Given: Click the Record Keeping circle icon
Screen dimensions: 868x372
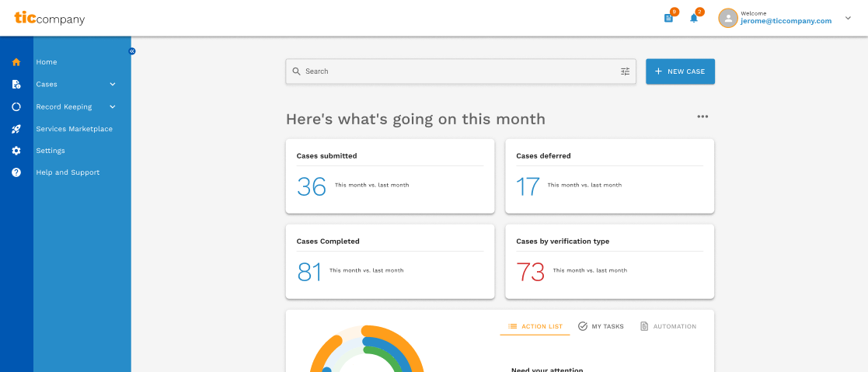Looking at the screenshot, I should pos(16,107).
